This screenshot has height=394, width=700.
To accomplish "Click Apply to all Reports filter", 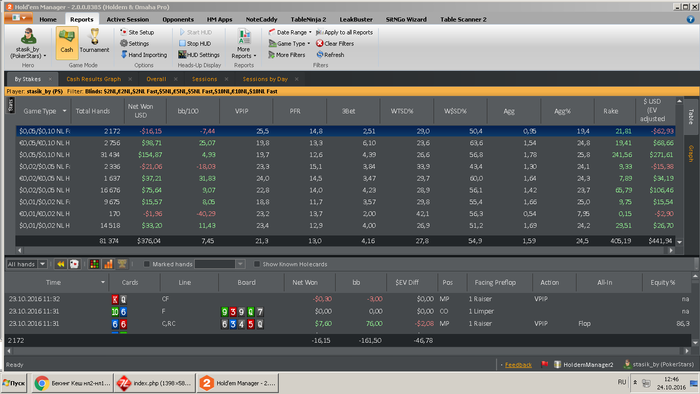I will [344, 32].
